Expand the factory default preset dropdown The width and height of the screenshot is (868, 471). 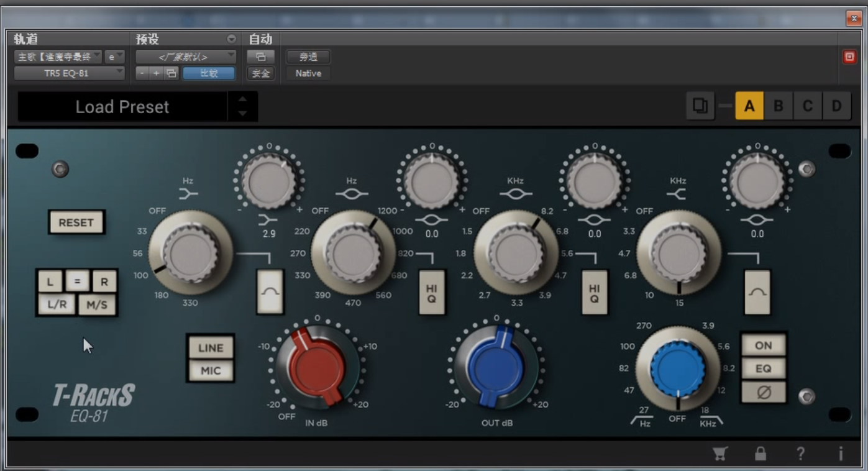coord(186,57)
